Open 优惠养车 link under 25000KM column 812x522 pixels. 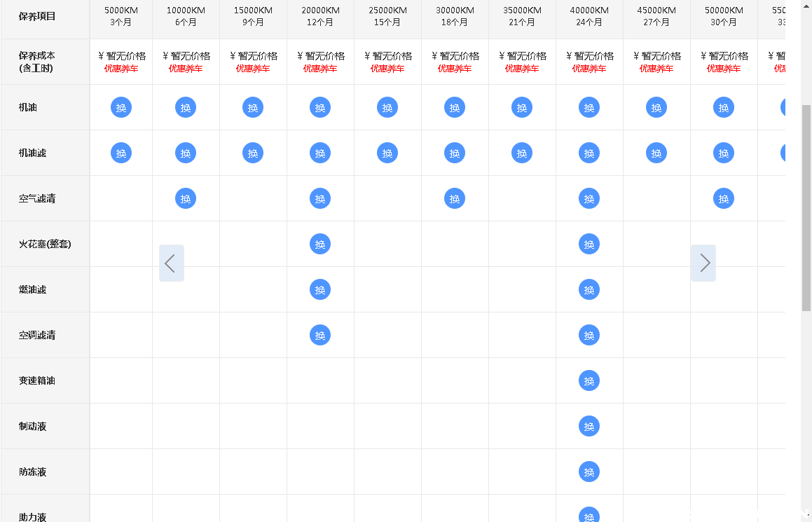pos(387,69)
